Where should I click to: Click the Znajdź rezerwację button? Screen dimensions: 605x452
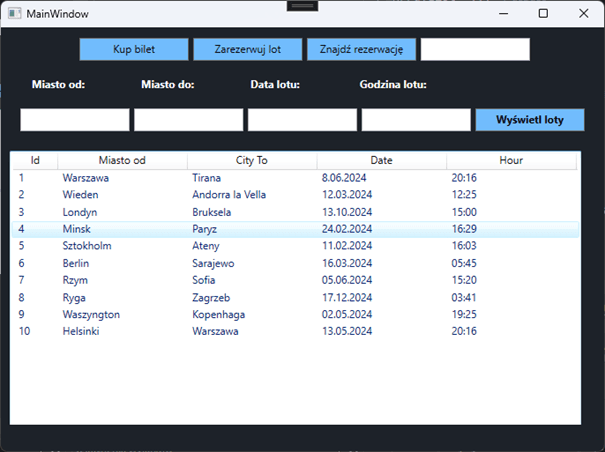[361, 50]
